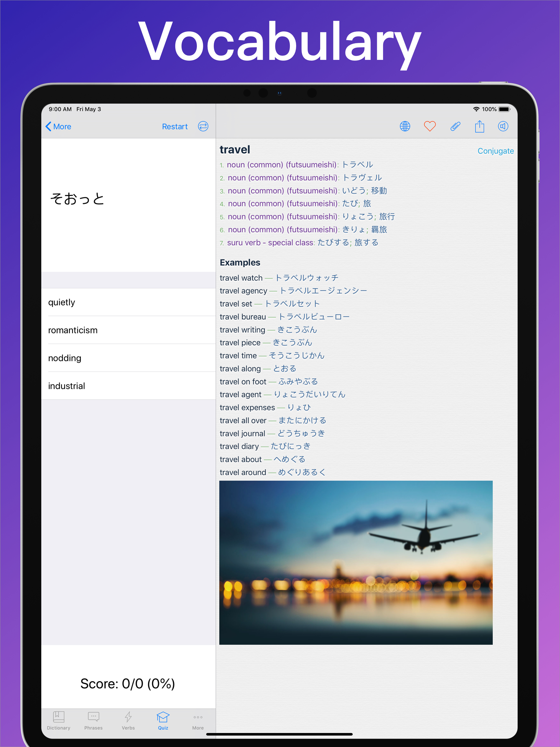Screen dimensions: 560x747
Task: Tap the 9:00 AM clock in status bar
Action: pos(60,109)
